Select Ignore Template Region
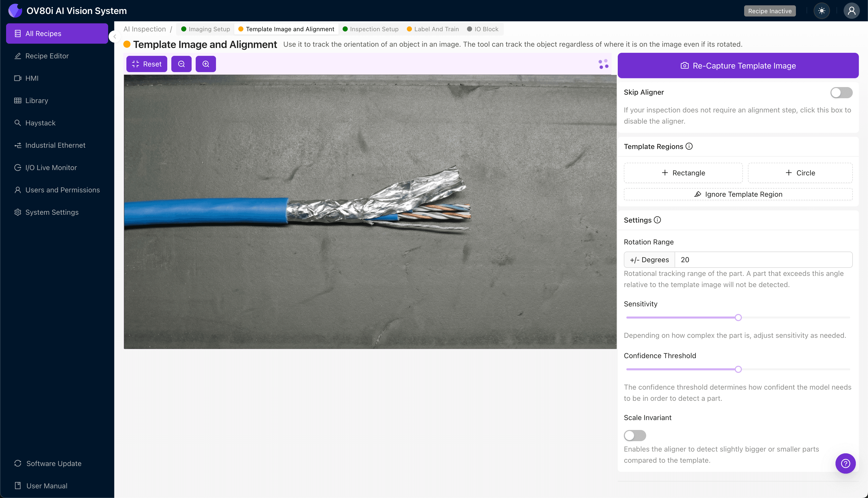This screenshot has width=868, height=498. (x=738, y=194)
